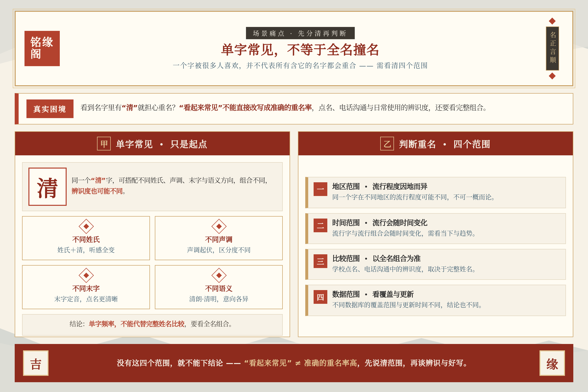
Task: Click the 铭缘阁 logo block
Action: click(42, 49)
